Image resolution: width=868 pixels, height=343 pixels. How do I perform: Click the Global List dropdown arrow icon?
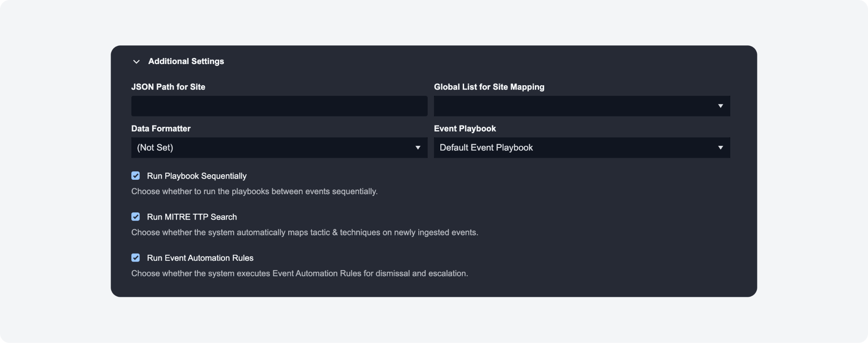[720, 106]
